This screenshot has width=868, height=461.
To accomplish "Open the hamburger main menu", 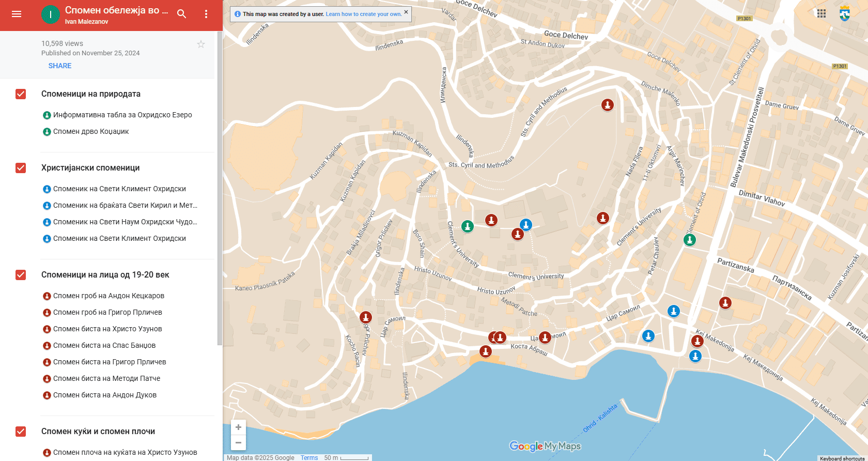I will (x=17, y=14).
